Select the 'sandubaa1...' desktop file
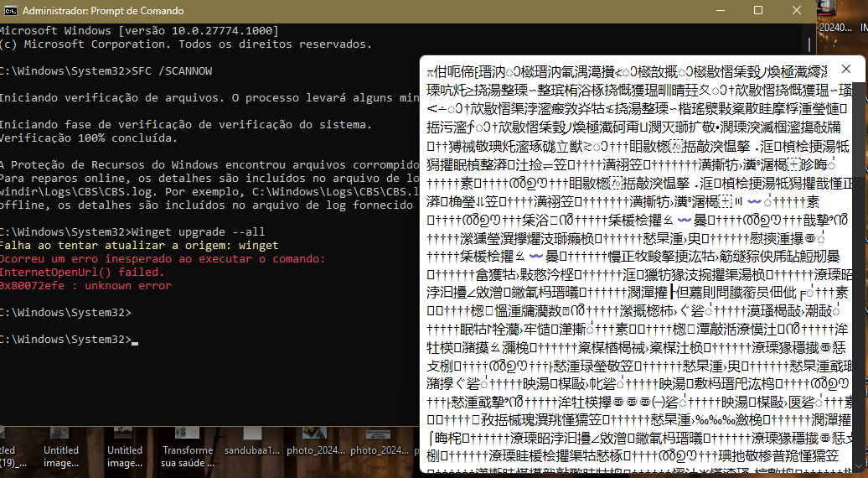The width and height of the screenshot is (868, 478). coord(252,441)
